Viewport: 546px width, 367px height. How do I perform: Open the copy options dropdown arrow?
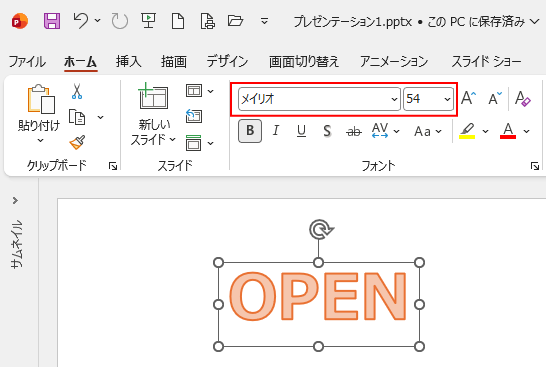[x=101, y=117]
